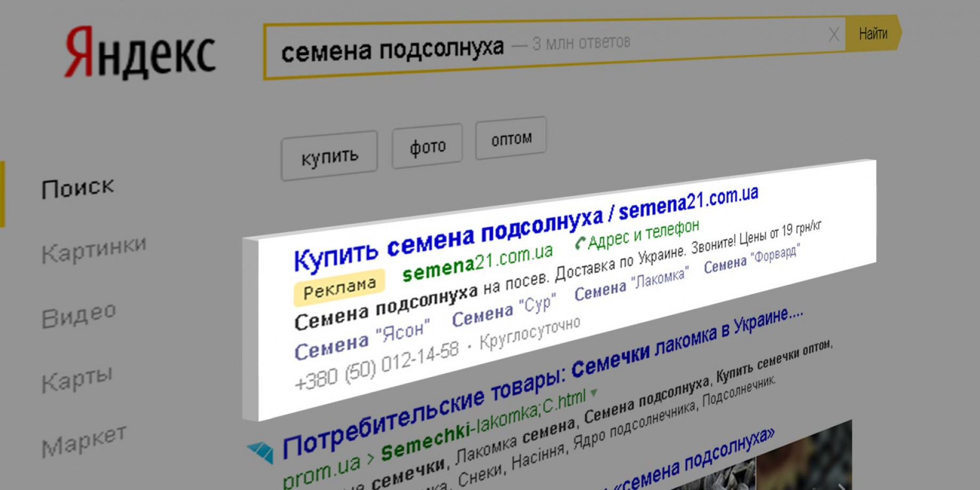The image size is (980, 490).
Task: Select the фото suggestion chip
Action: coord(427,146)
